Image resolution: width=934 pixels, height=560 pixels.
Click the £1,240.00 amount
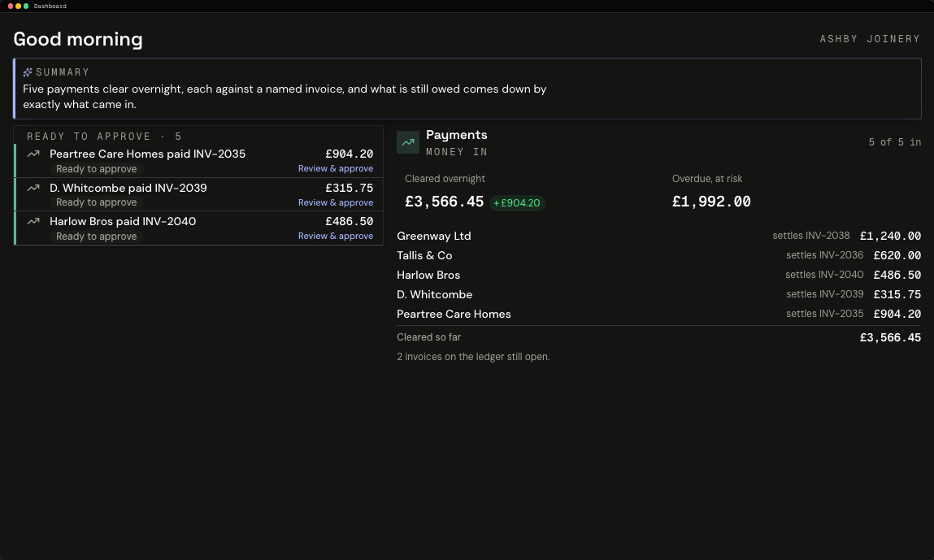pyautogui.click(x=891, y=237)
